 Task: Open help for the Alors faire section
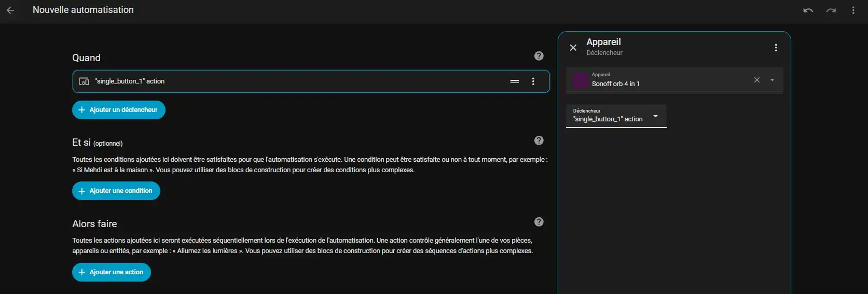(539, 222)
